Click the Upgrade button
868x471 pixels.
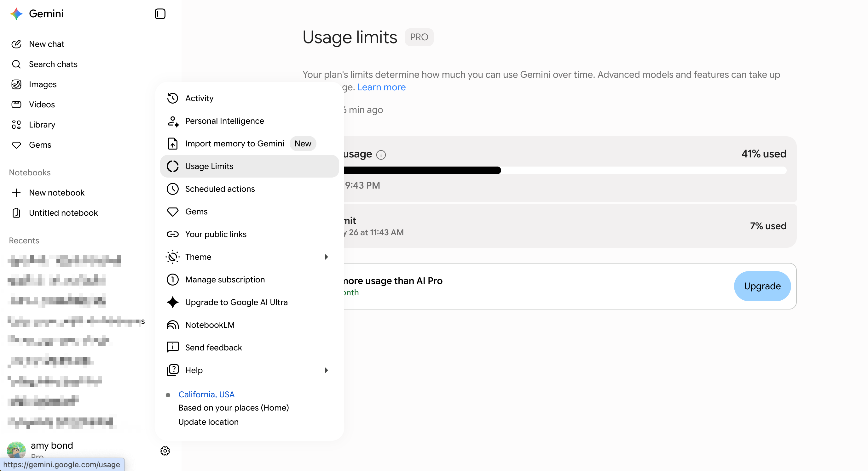tap(762, 286)
